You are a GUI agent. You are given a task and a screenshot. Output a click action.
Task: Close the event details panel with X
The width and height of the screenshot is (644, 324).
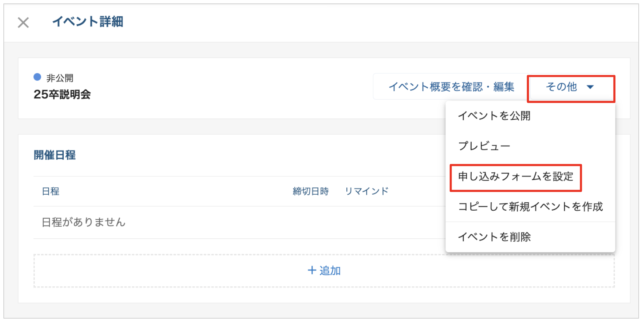point(23,22)
